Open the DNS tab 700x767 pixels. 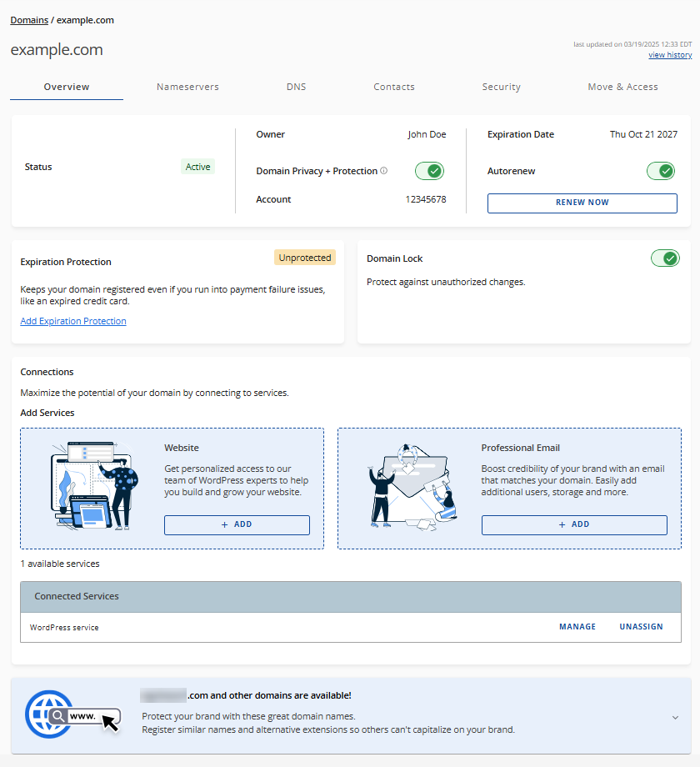[296, 86]
